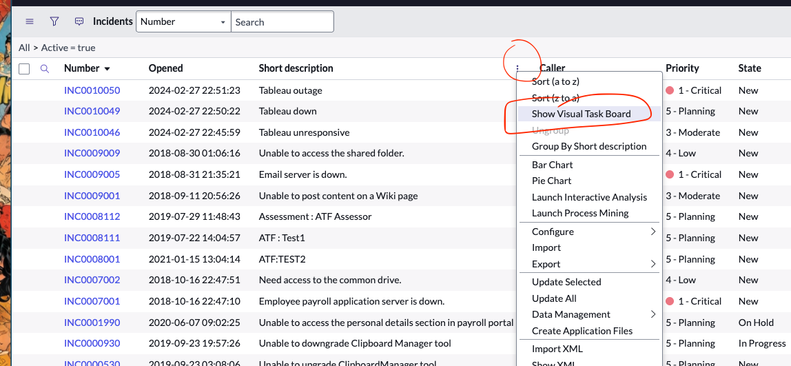Open the Short description column options dots

(518, 68)
